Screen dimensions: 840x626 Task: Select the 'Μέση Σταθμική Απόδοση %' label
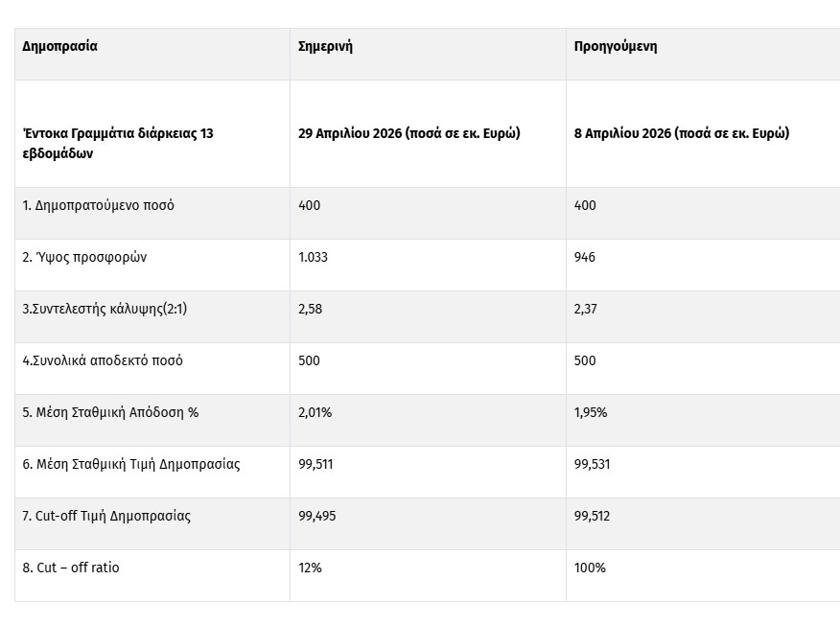pyautogui.click(x=110, y=412)
